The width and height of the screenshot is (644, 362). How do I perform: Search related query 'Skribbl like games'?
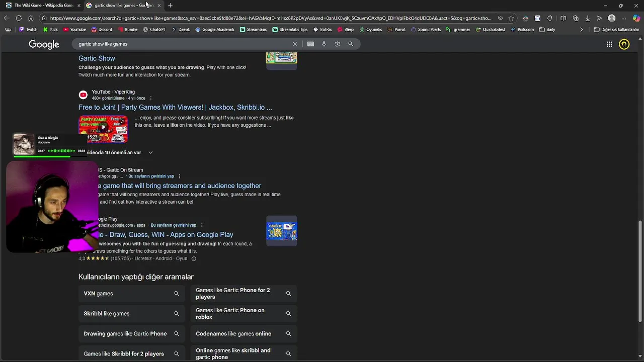click(131, 314)
